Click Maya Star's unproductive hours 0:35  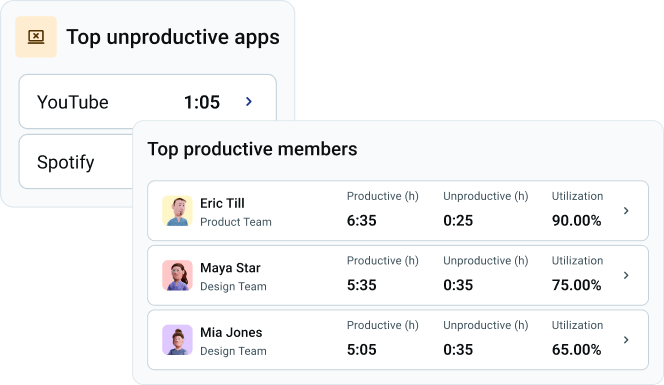[458, 285]
